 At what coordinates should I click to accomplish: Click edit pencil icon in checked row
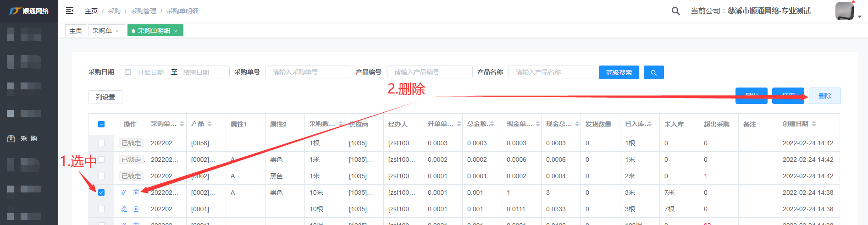(124, 192)
